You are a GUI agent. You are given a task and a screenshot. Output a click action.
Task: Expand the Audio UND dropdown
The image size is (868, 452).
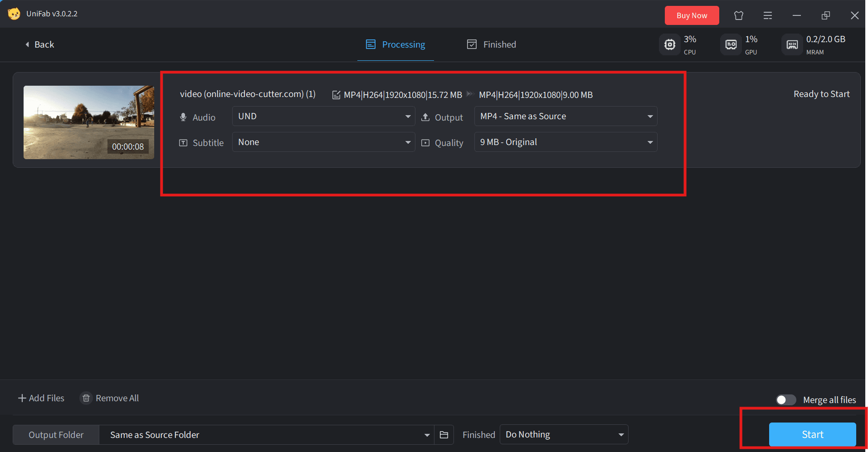click(x=323, y=117)
